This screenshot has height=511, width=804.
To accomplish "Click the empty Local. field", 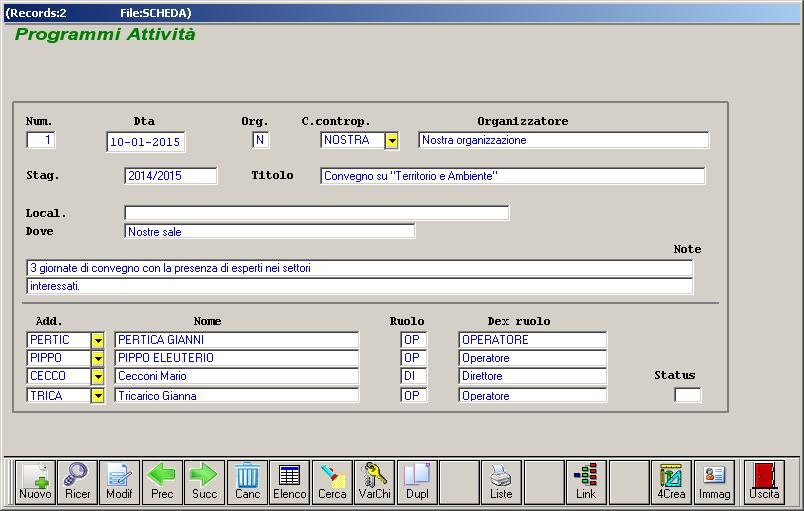I will click(317, 213).
